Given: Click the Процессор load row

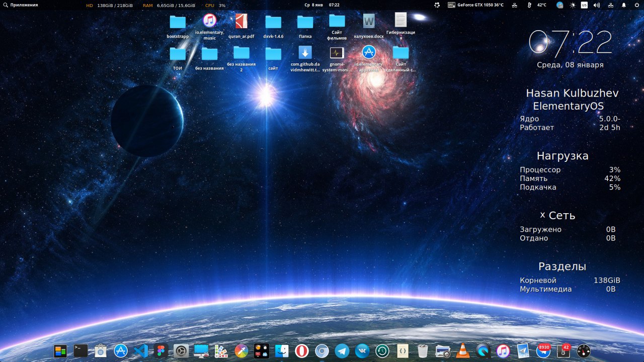Looking at the screenshot, I should click(x=570, y=170).
